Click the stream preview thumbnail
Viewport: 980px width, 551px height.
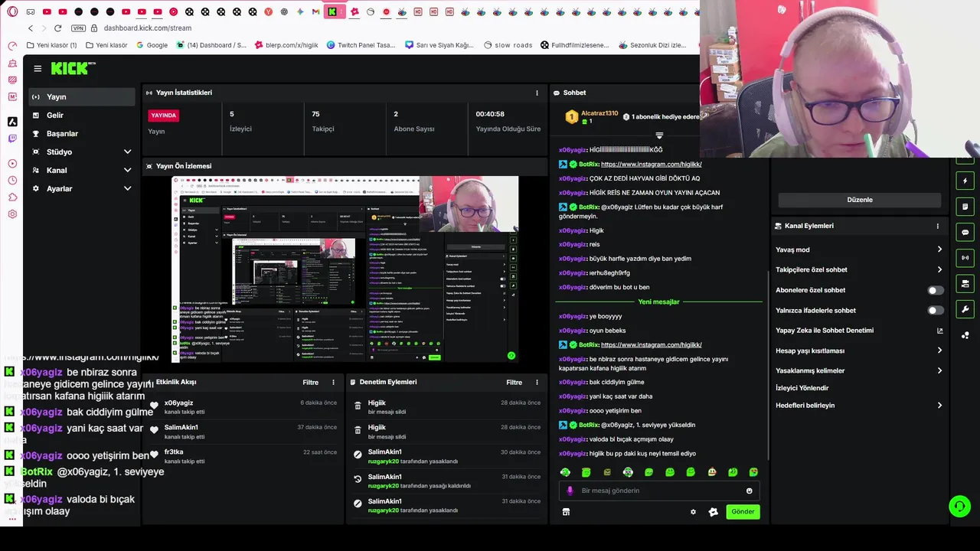[345, 269]
